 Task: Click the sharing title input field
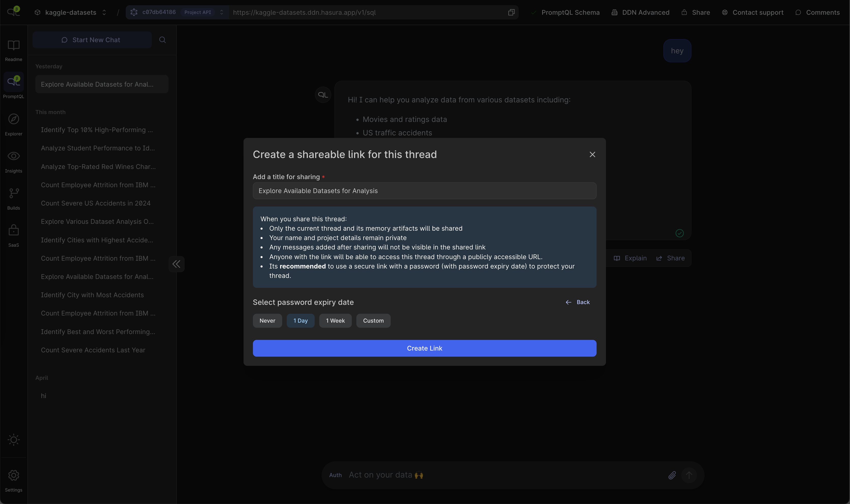click(x=425, y=191)
